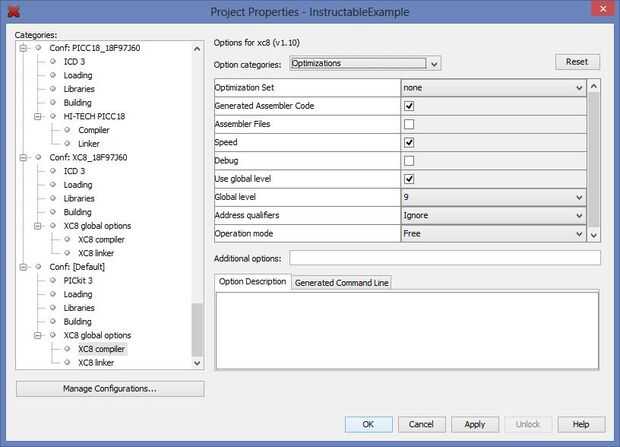Collapse the Conf: XC8_18F97J60 tree node
The image size is (620, 447).
(x=23, y=158)
